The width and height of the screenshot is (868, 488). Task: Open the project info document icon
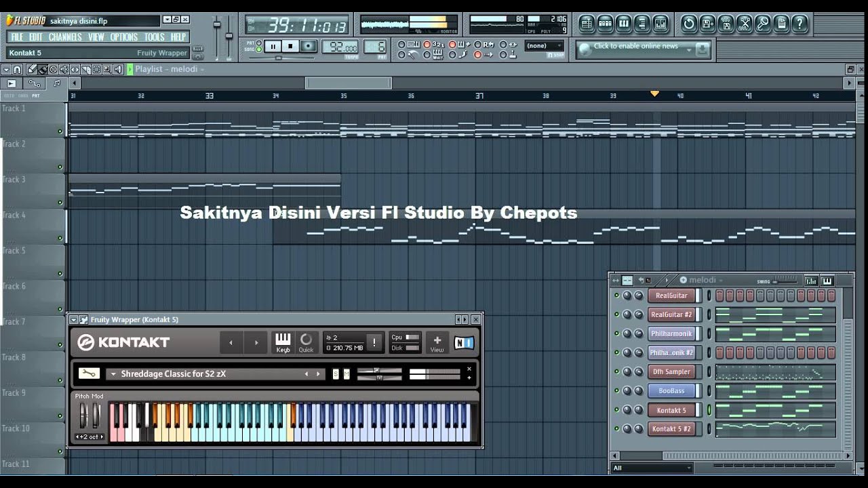pyautogui.click(x=781, y=24)
